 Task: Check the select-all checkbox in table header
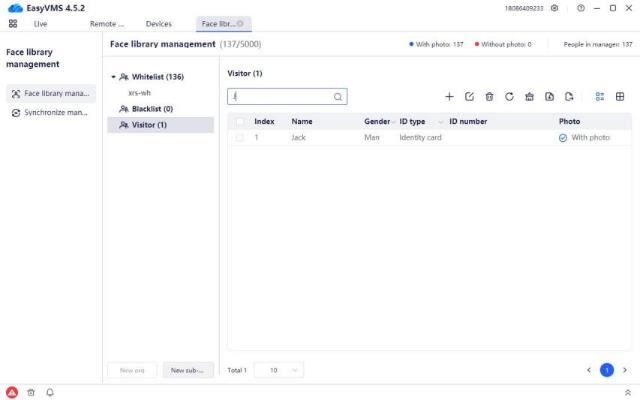[239, 121]
